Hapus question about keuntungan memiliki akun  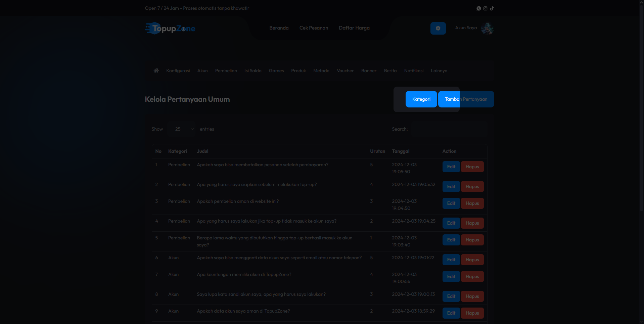472,277
